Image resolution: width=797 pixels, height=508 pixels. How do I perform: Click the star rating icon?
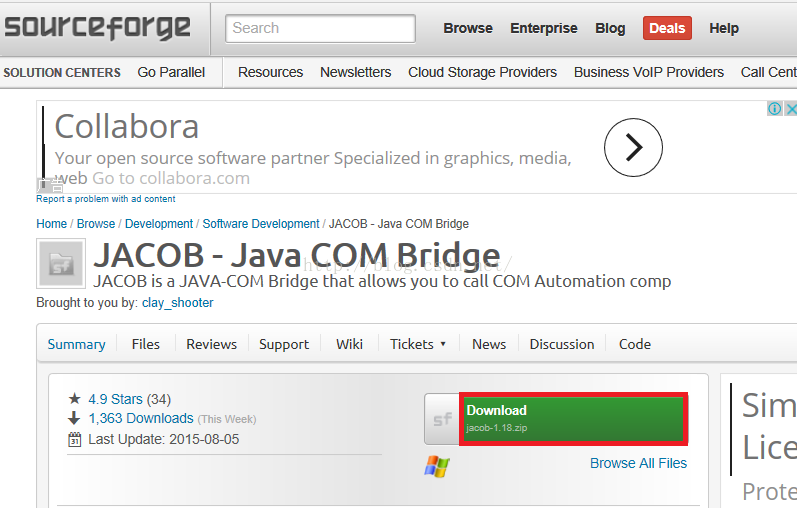pos(74,399)
